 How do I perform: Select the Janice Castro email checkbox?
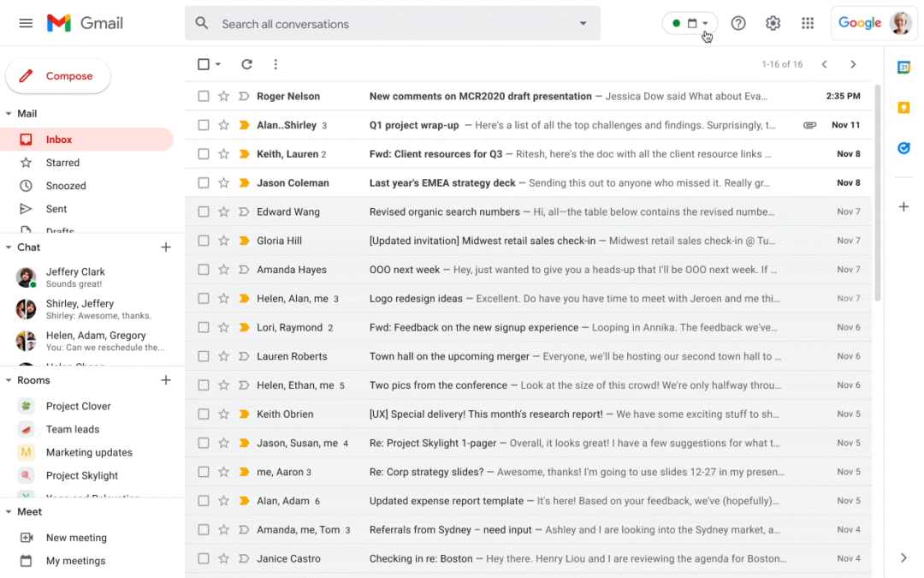click(204, 558)
